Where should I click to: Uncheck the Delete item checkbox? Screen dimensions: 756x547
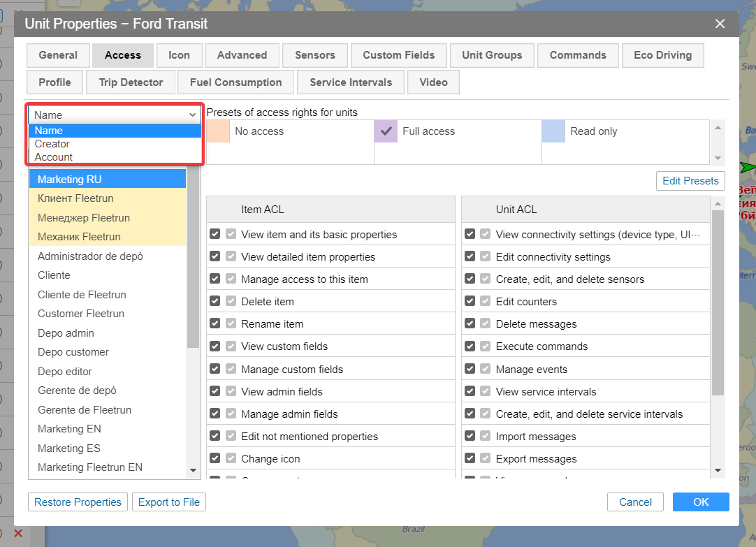point(215,302)
